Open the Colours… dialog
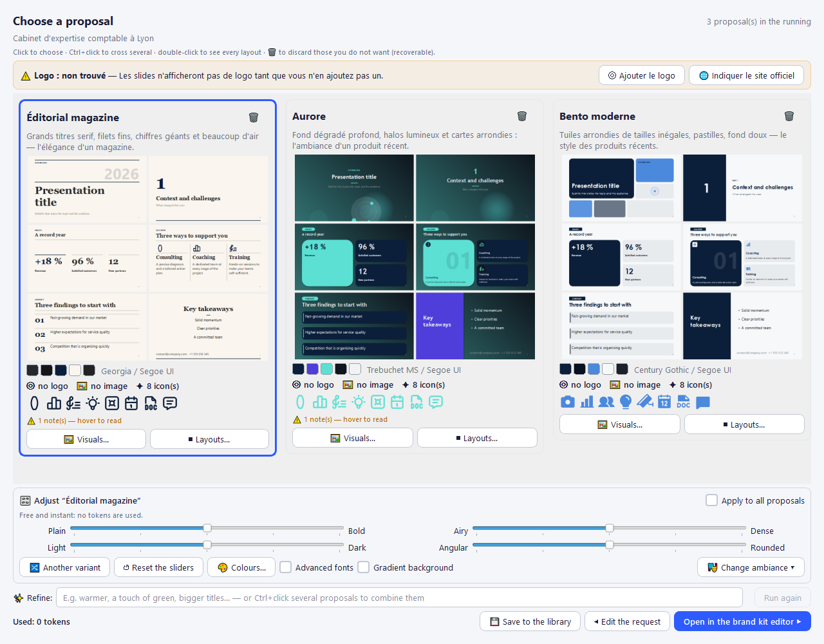This screenshot has height=644, width=824. click(241, 567)
